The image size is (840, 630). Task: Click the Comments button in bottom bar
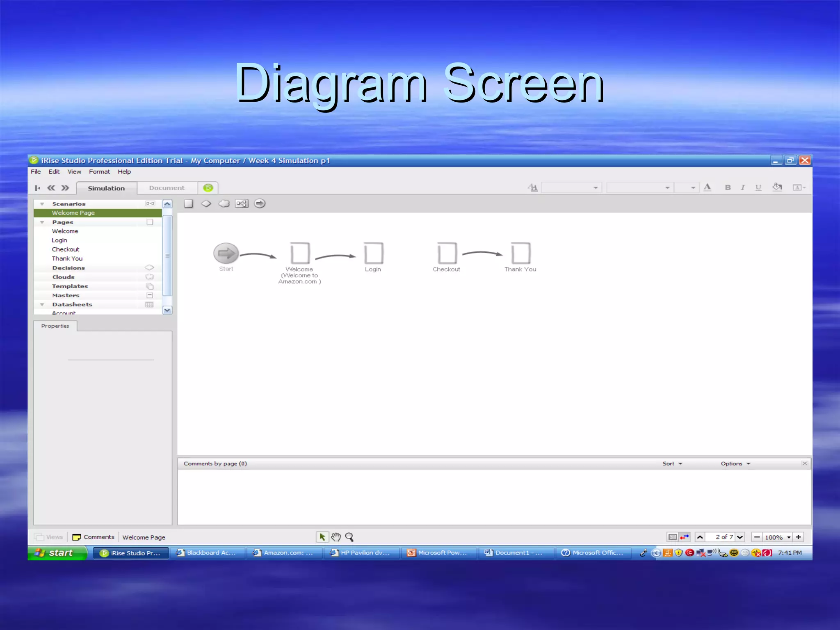[94, 537]
